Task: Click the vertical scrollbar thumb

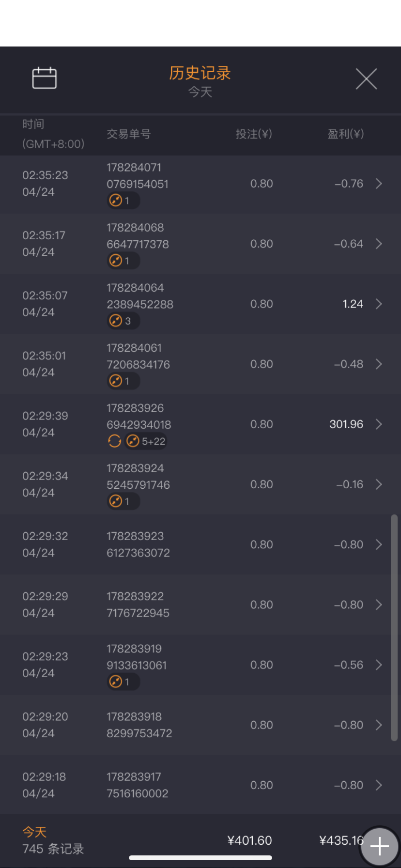Action: click(394, 628)
